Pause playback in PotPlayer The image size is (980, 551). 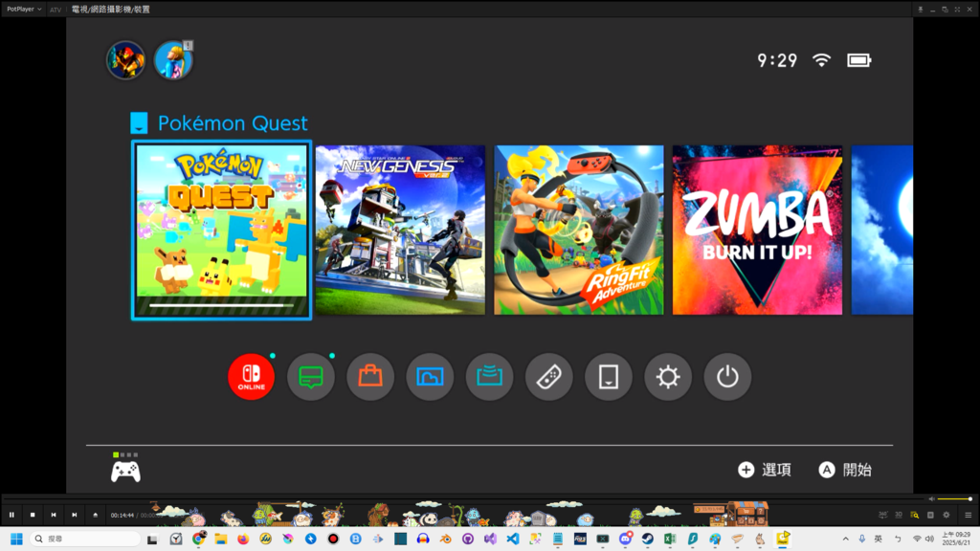(11, 515)
